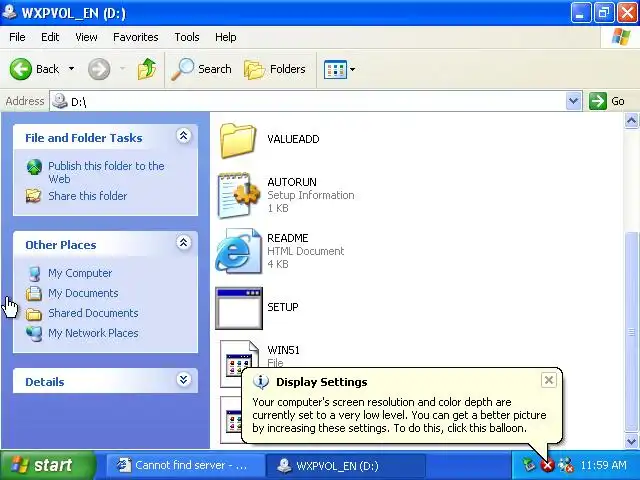Open the Back history dropdown arrow
The image size is (640, 480).
pos(71,69)
